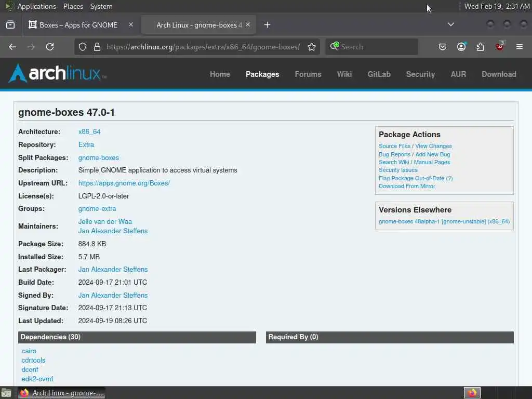The width and height of the screenshot is (532, 399).
Task: Open the Download navigation link
Action: 499,74
